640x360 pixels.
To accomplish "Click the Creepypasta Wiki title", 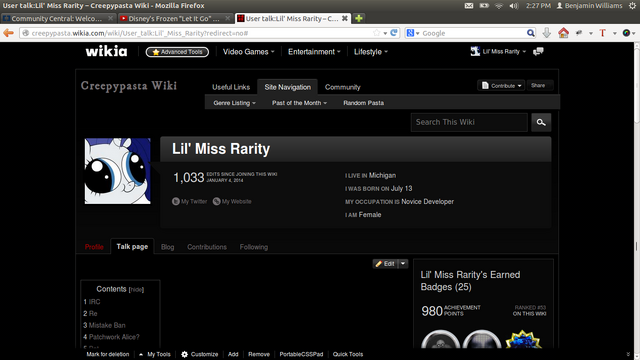I will (129, 86).
